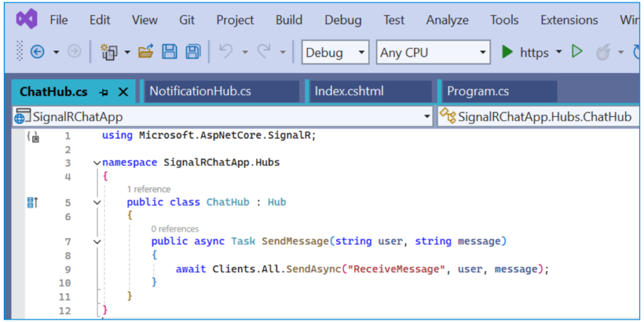Open the Project menu
Viewport: 644px width, 322px height.
235,19
